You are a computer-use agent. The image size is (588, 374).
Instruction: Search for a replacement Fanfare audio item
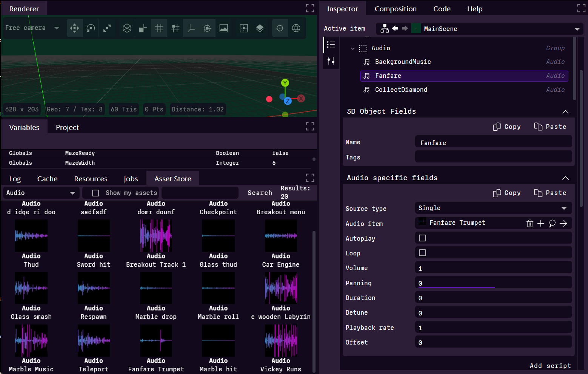pyautogui.click(x=552, y=223)
